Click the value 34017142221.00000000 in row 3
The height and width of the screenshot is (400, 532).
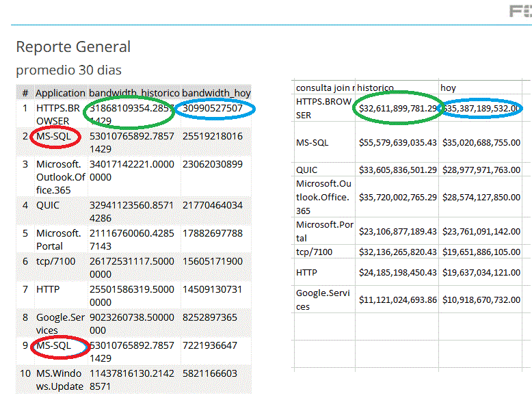(x=132, y=171)
